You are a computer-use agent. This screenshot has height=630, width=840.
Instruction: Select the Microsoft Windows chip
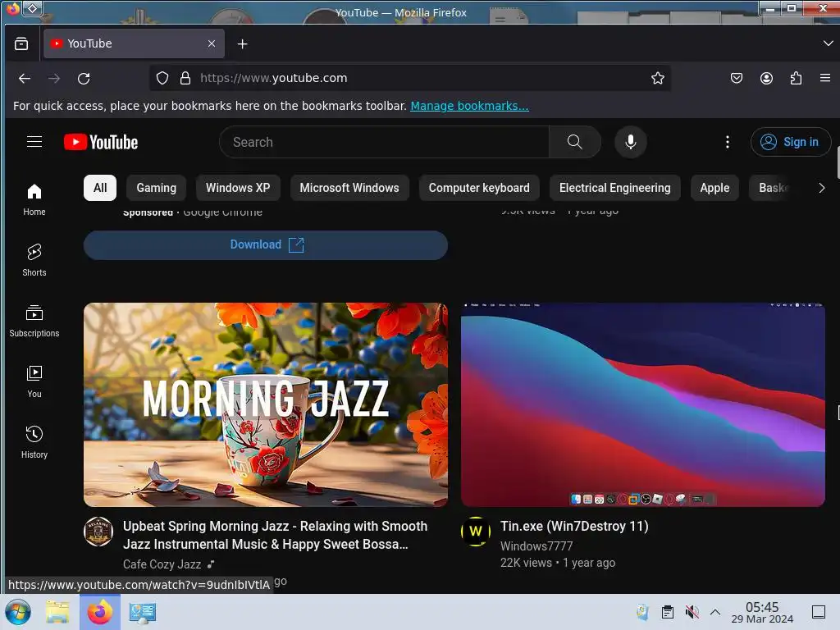pyautogui.click(x=349, y=188)
